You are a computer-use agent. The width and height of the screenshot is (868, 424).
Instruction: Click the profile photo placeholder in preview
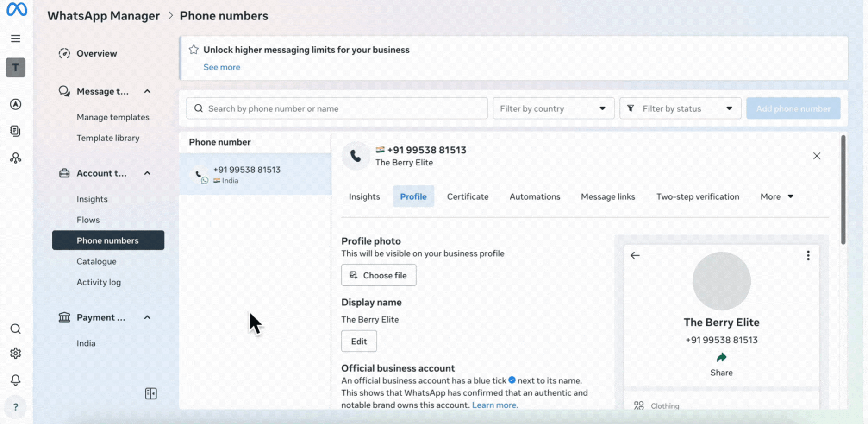point(722,281)
